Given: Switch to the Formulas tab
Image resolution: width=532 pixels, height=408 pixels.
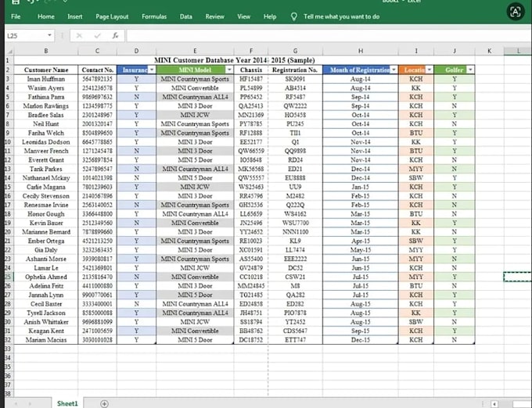Looking at the screenshot, I should [154, 16].
